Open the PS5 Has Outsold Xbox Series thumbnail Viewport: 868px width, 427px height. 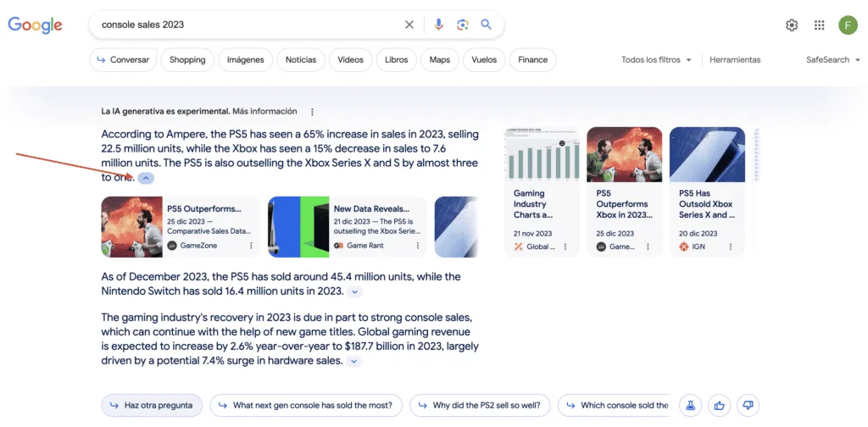[707, 154]
